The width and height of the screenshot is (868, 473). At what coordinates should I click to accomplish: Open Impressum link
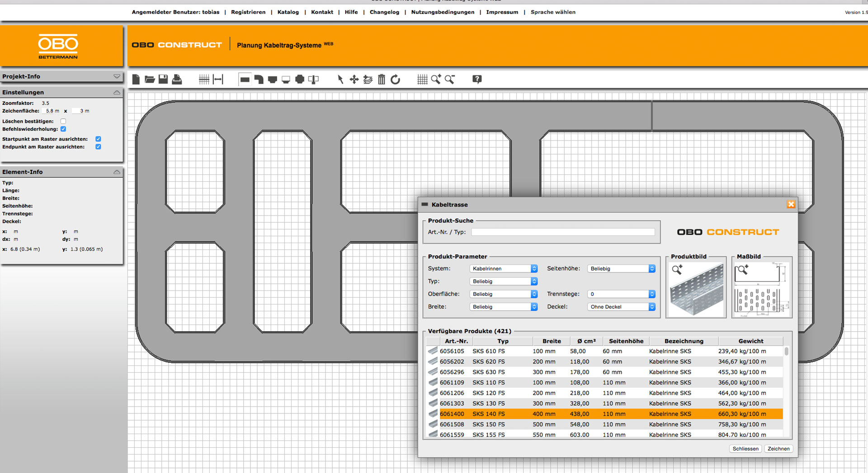pyautogui.click(x=502, y=12)
